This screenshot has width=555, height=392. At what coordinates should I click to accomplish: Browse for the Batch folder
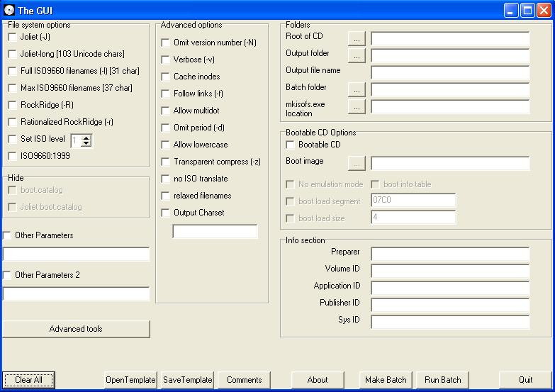357,89
